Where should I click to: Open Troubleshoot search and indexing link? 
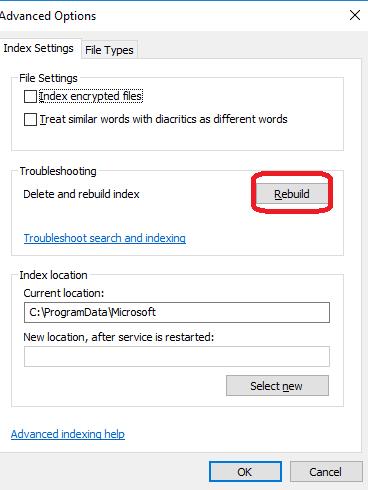pos(105,238)
